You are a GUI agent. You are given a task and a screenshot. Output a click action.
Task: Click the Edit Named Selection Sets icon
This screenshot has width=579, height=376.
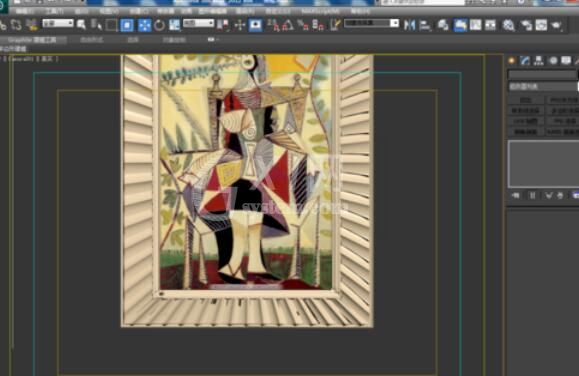coord(335,25)
